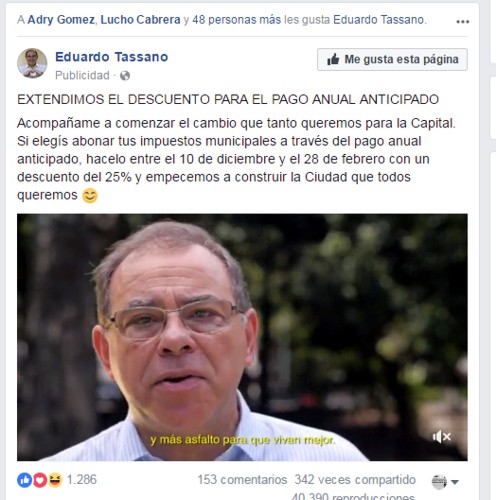
Task: Click the Eduardo Tassano link in header line
Action: [379, 20]
